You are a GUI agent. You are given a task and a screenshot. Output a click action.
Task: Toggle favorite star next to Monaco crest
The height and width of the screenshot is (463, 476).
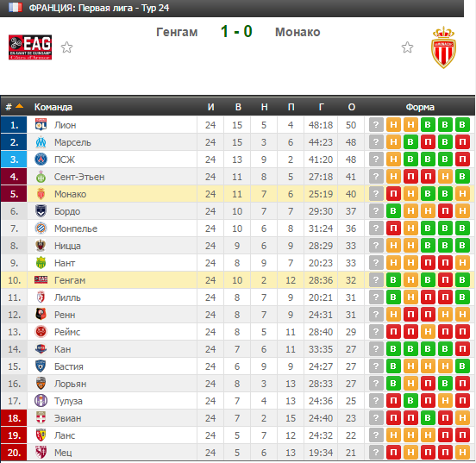pyautogui.click(x=407, y=47)
